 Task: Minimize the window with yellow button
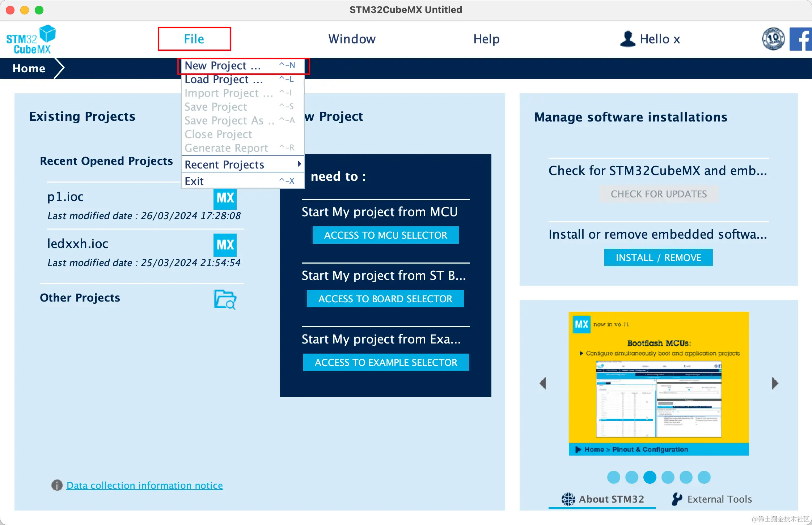[25, 10]
